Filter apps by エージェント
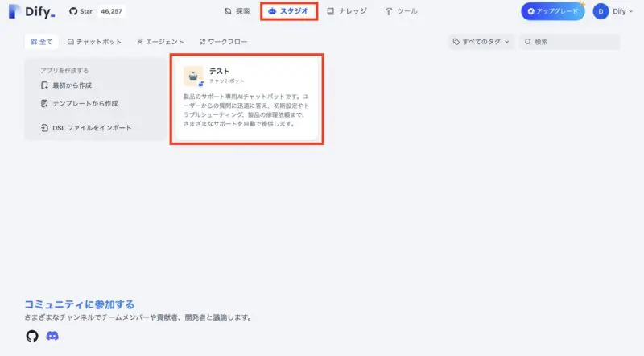The image size is (644, 356). [160, 42]
